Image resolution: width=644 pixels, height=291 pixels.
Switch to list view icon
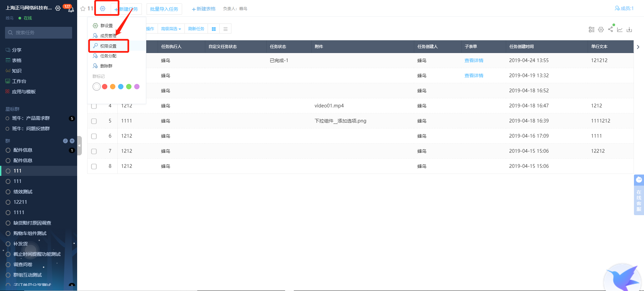coord(225,29)
